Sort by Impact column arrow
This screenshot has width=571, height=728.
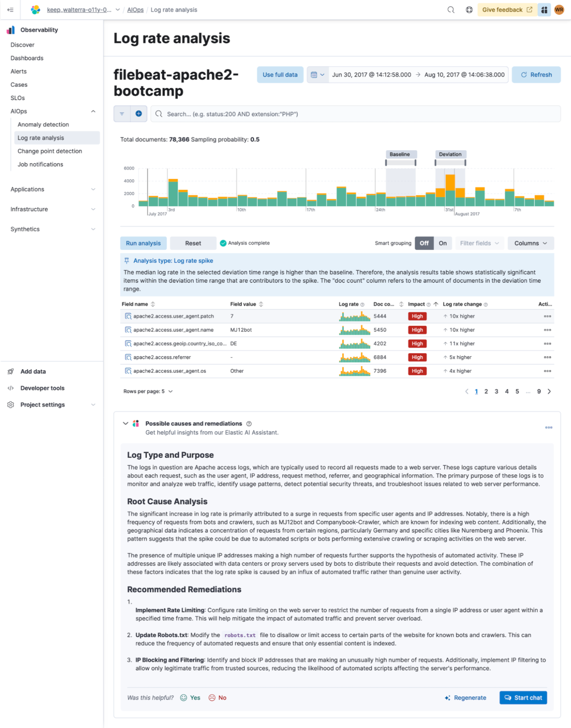[x=436, y=304]
